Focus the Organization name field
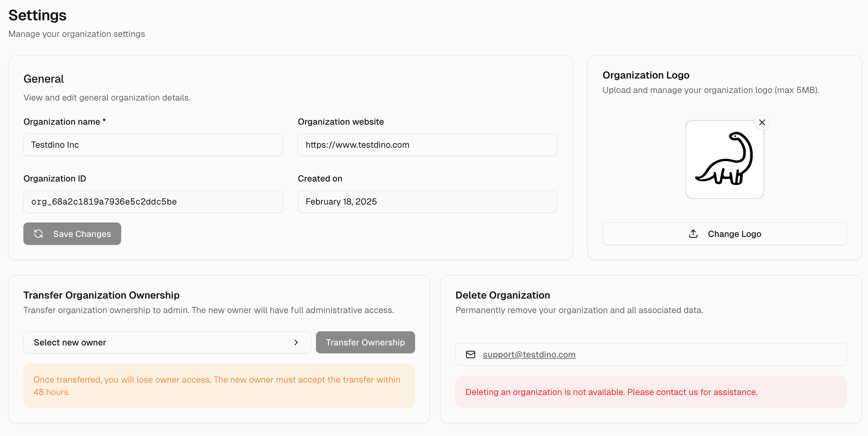Screen dimensions: 868x436 click(153, 145)
